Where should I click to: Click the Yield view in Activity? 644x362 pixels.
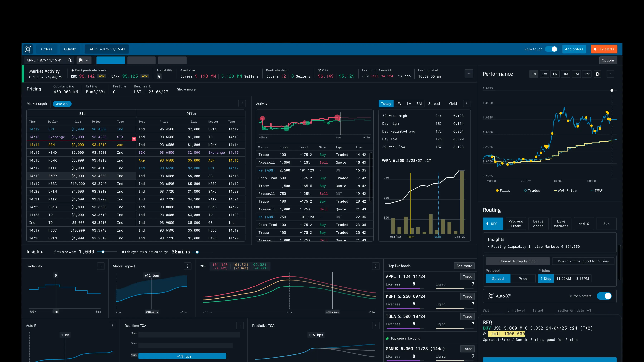[x=453, y=104]
